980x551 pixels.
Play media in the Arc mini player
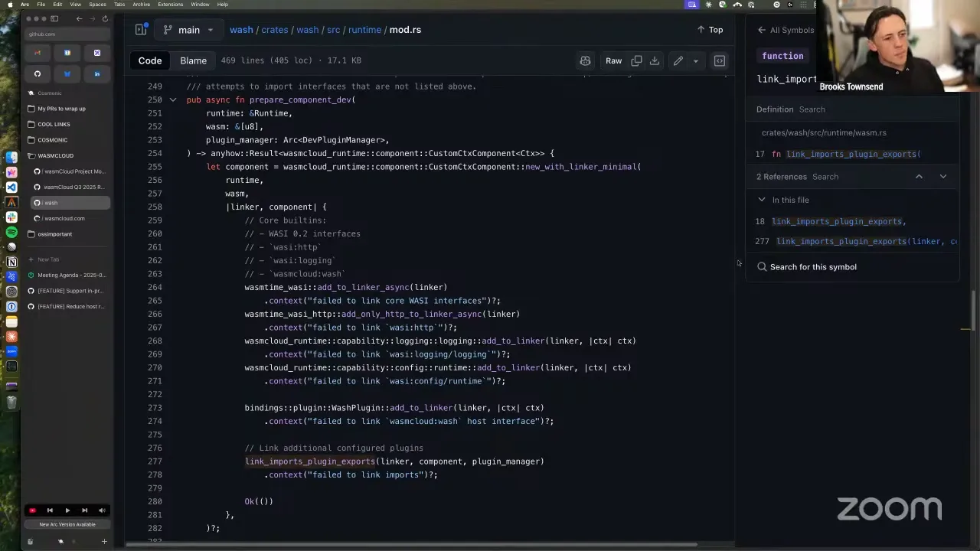[x=67, y=510]
